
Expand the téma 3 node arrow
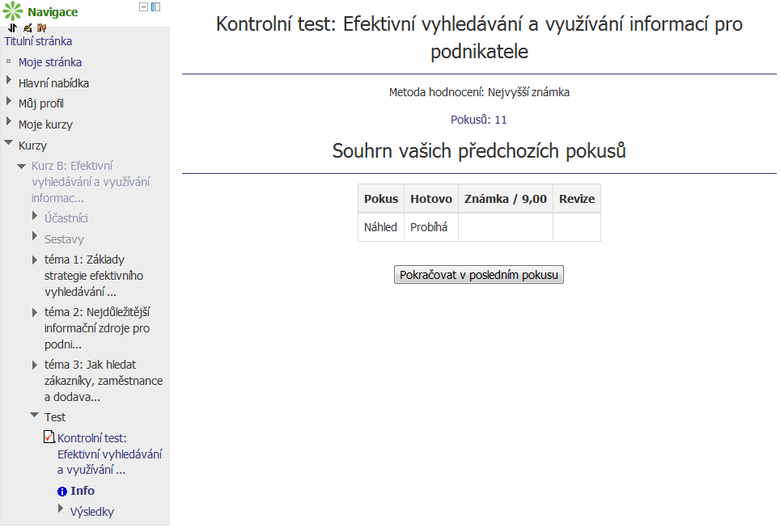coord(34,365)
